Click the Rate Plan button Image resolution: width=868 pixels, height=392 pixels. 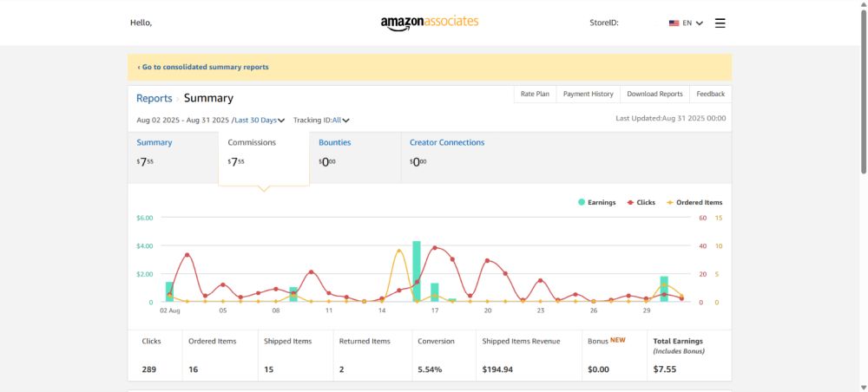pos(535,94)
